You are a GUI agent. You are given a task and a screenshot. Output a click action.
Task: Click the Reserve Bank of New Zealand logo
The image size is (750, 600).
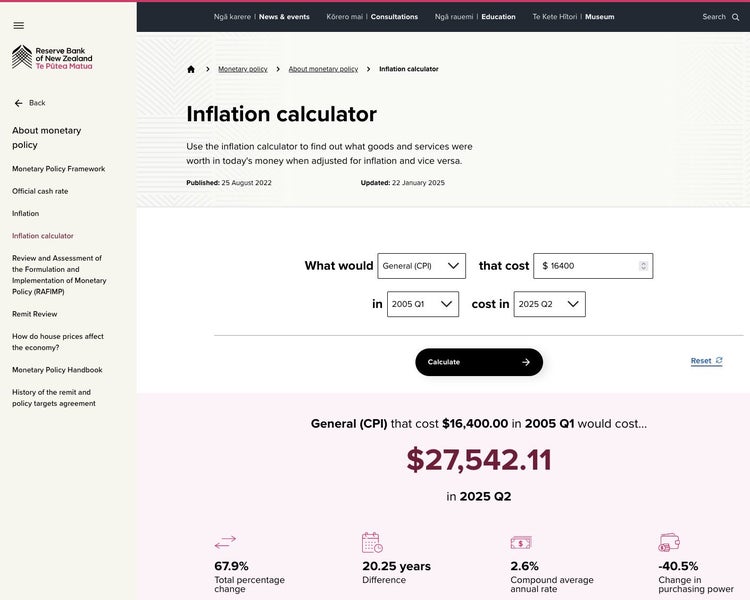tap(52, 58)
